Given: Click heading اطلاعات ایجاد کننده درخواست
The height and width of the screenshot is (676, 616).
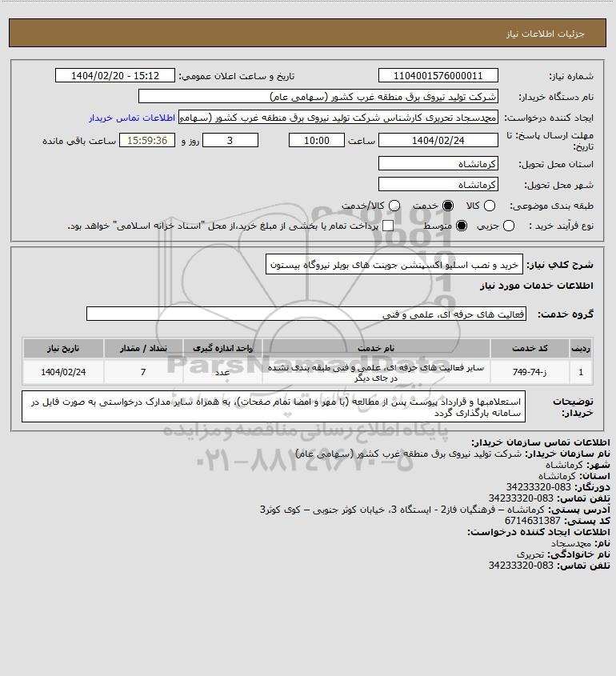Looking at the screenshot, I should pos(539,531).
